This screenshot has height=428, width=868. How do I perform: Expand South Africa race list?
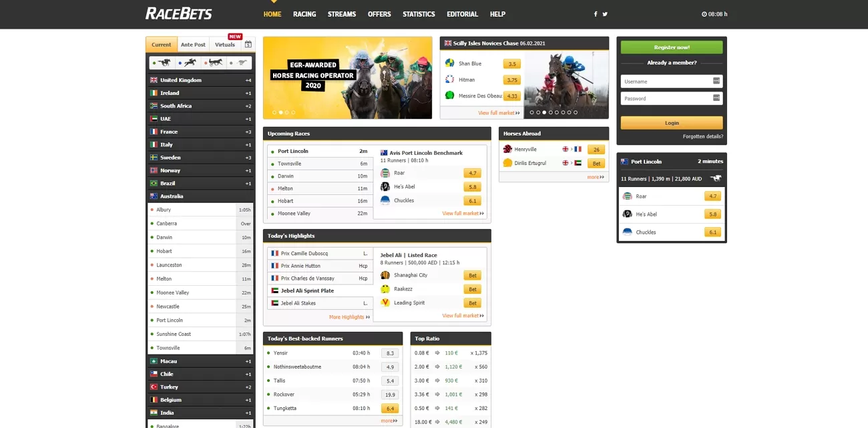tap(200, 105)
